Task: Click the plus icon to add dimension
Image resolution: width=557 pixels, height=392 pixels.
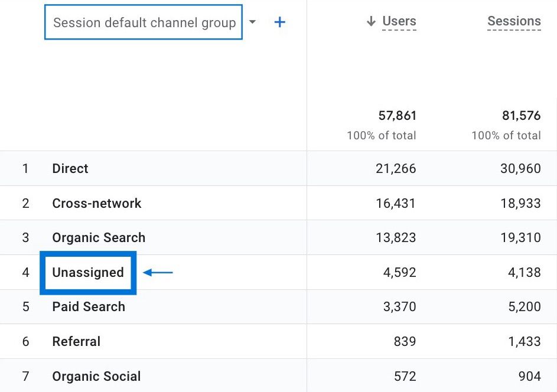Action: pyautogui.click(x=280, y=22)
